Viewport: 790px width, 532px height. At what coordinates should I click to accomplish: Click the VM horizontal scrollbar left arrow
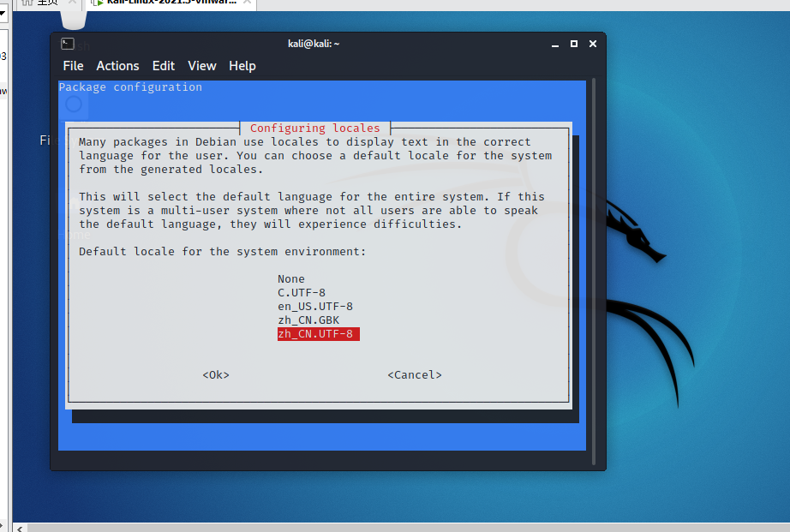[21, 528]
